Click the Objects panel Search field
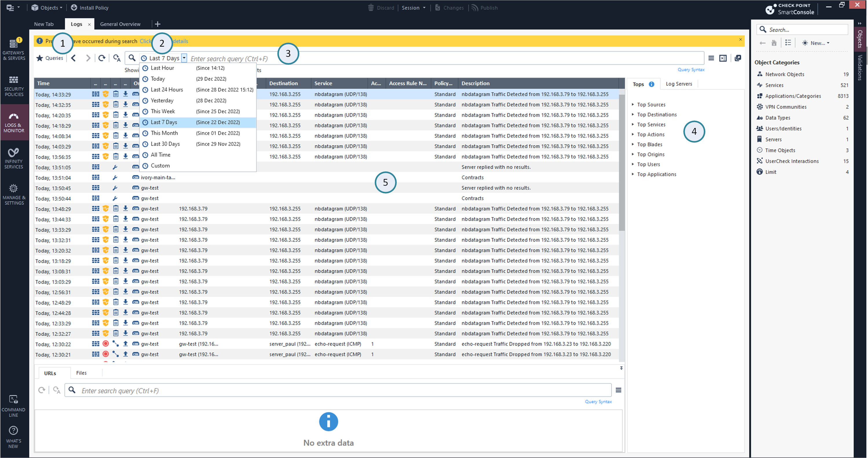This screenshot has width=868, height=458. [x=803, y=30]
